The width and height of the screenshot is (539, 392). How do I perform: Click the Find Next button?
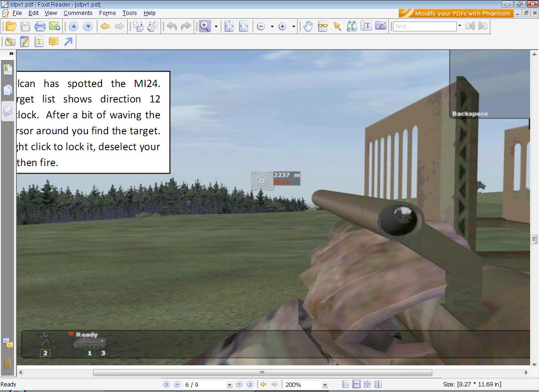point(483,26)
